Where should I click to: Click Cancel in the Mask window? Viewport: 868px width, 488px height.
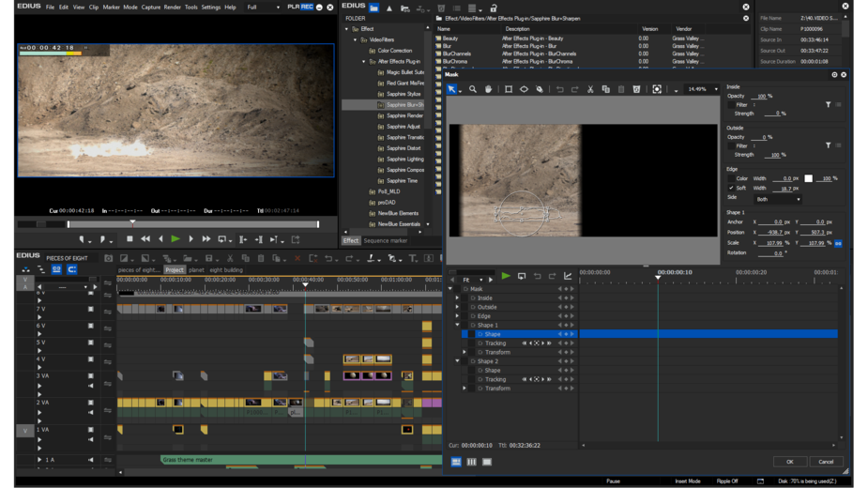coord(826,462)
